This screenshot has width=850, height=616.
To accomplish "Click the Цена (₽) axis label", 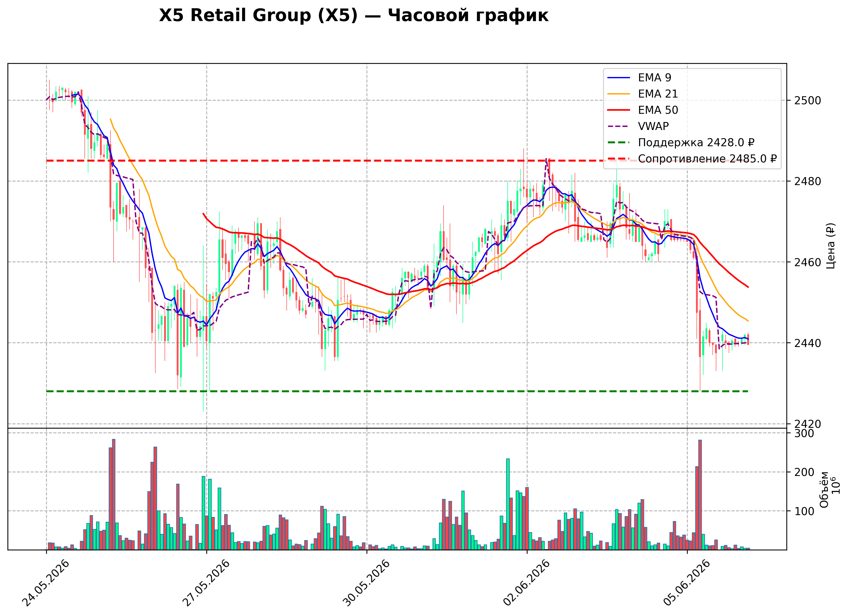I will [830, 246].
